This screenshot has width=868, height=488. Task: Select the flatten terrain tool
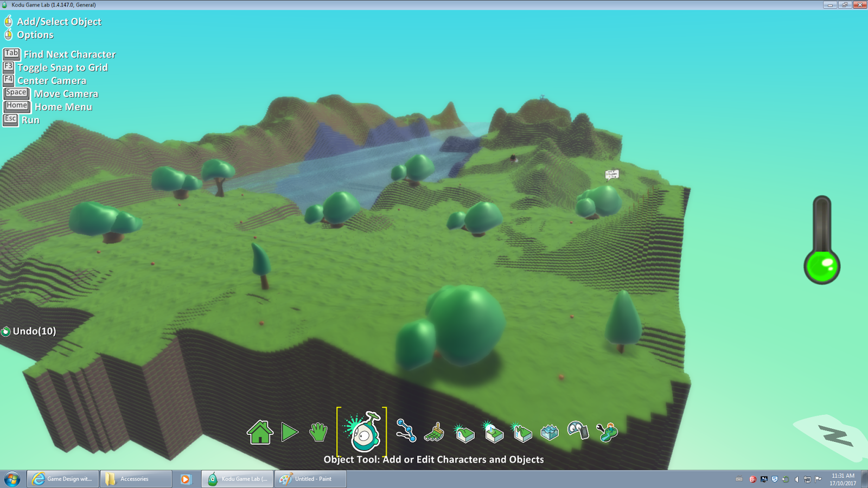point(493,432)
